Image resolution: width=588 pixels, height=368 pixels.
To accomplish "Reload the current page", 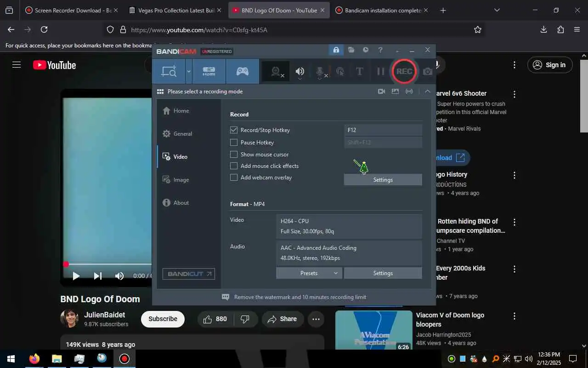I will coord(44,29).
